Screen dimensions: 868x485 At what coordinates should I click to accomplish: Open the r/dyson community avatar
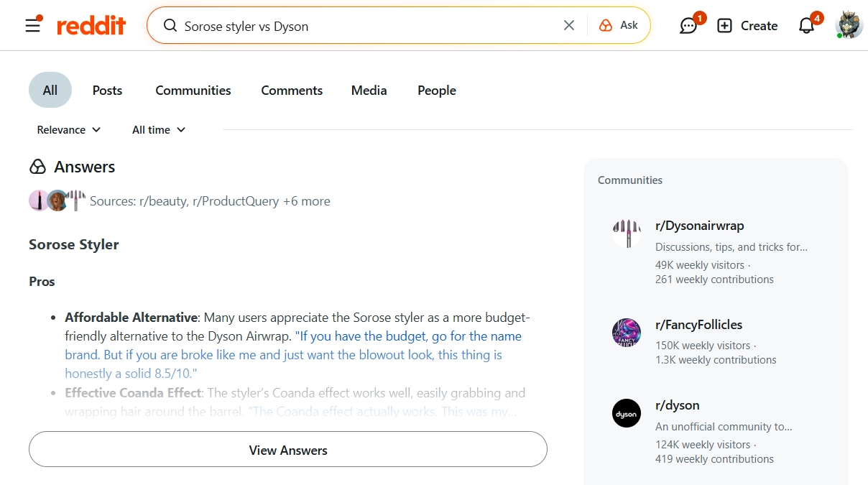(626, 413)
